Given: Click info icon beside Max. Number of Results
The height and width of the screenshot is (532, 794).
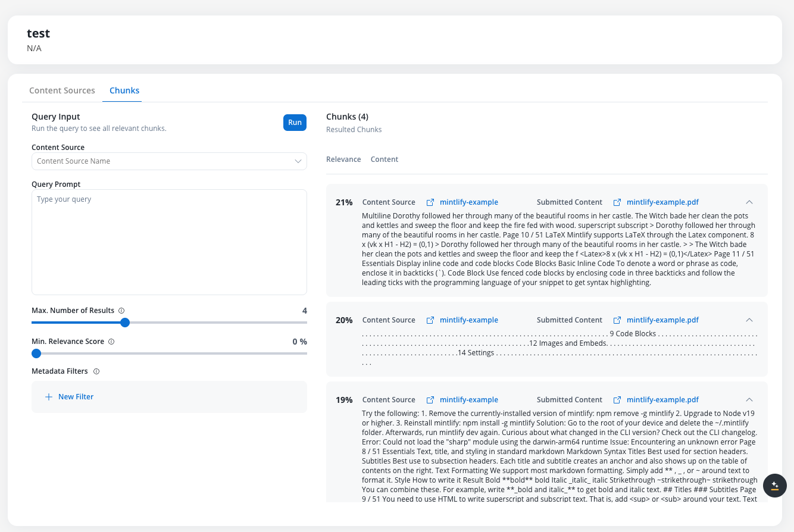Looking at the screenshot, I should point(121,311).
